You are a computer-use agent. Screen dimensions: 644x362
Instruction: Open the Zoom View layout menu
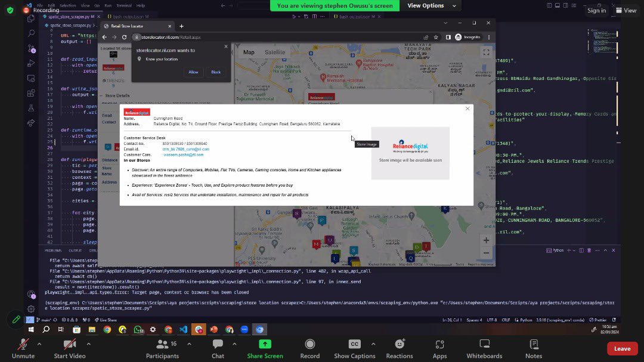[x=626, y=10]
